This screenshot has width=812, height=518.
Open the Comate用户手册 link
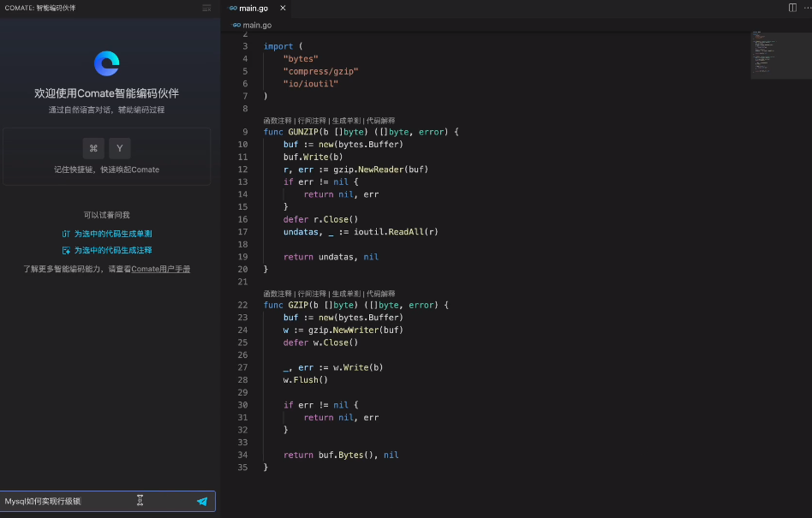coord(160,269)
